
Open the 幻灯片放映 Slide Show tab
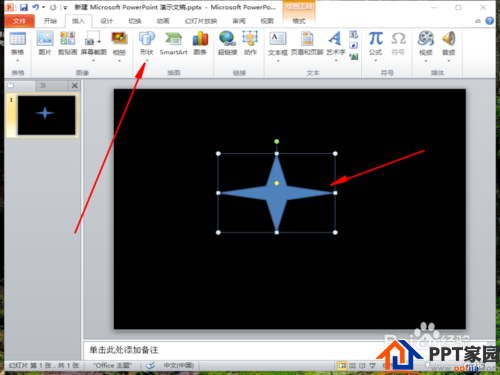click(201, 21)
